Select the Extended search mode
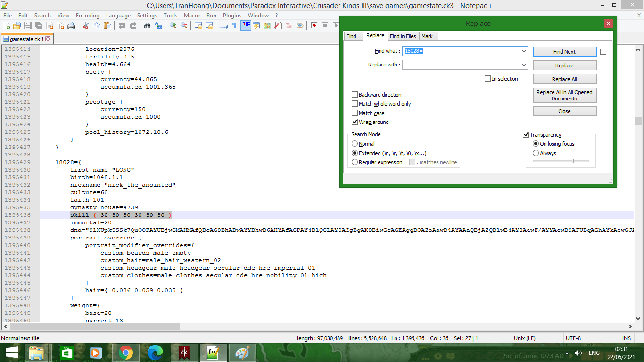 (355, 153)
